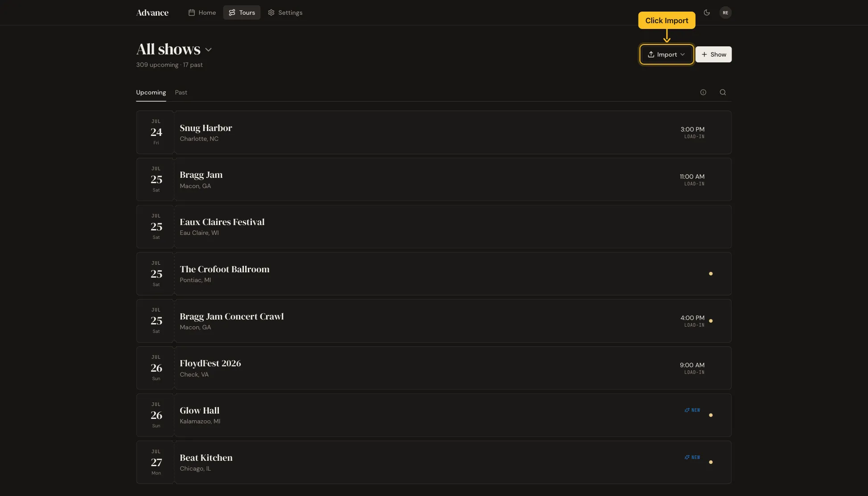Viewport: 868px width, 496px height.
Task: Click Kalamazoo, MI location text
Action: (x=200, y=422)
